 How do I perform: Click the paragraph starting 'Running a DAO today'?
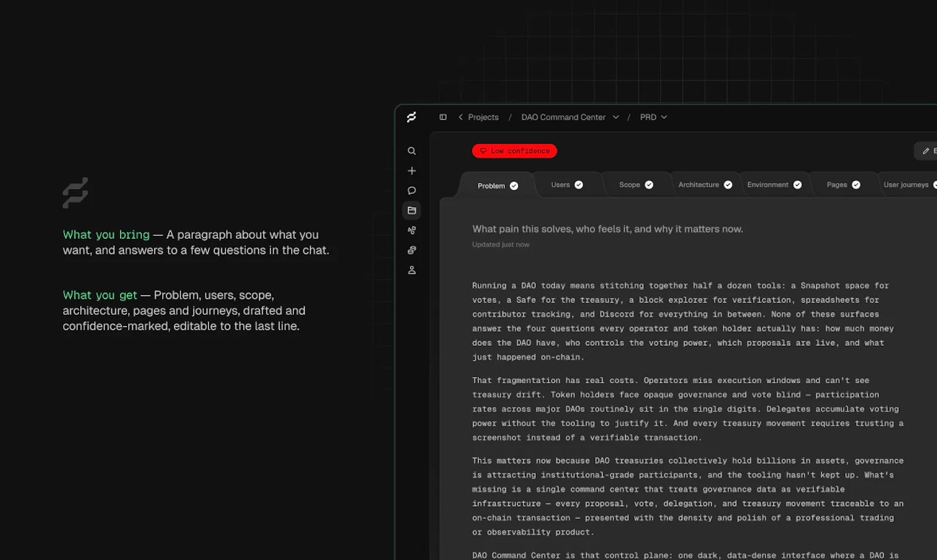coord(683,321)
